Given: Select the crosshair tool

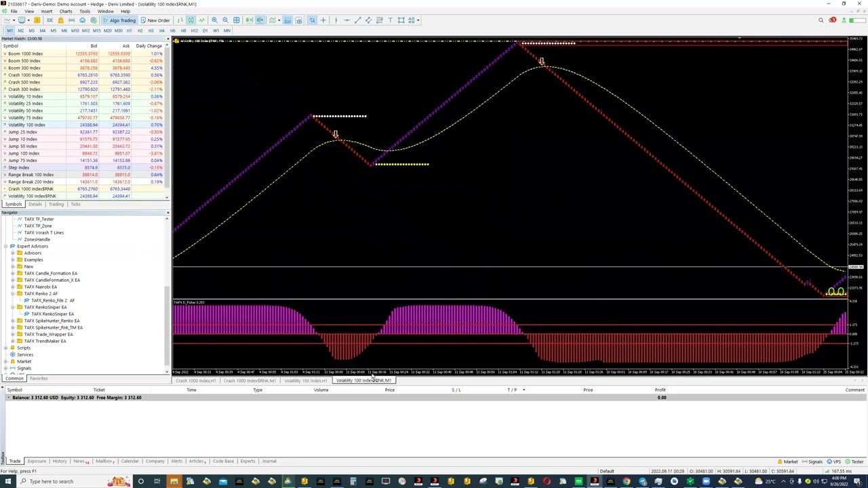Looking at the screenshot, I should tap(323, 20).
